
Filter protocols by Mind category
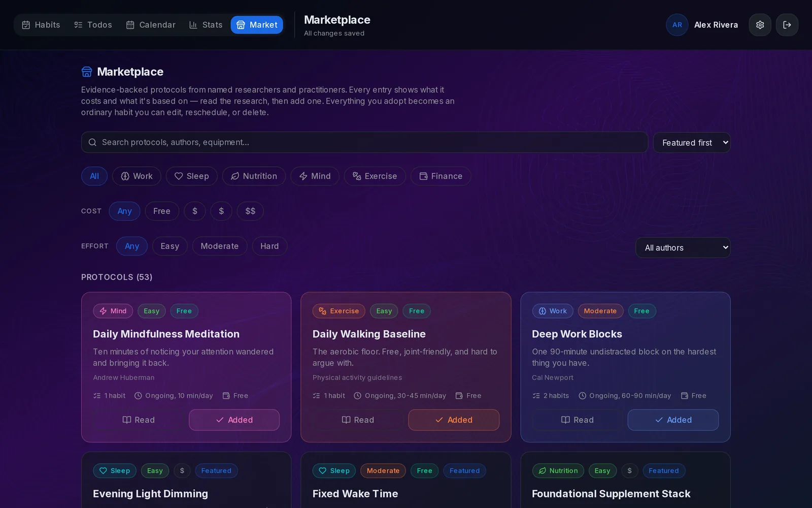(x=315, y=176)
